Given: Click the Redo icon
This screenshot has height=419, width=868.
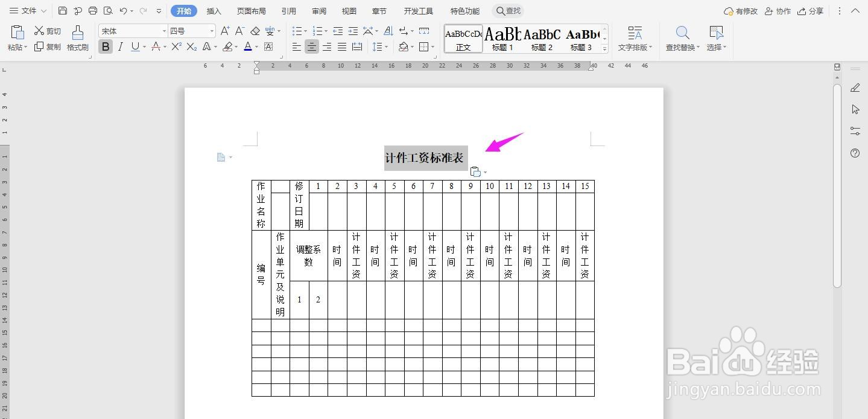Looking at the screenshot, I should [143, 11].
